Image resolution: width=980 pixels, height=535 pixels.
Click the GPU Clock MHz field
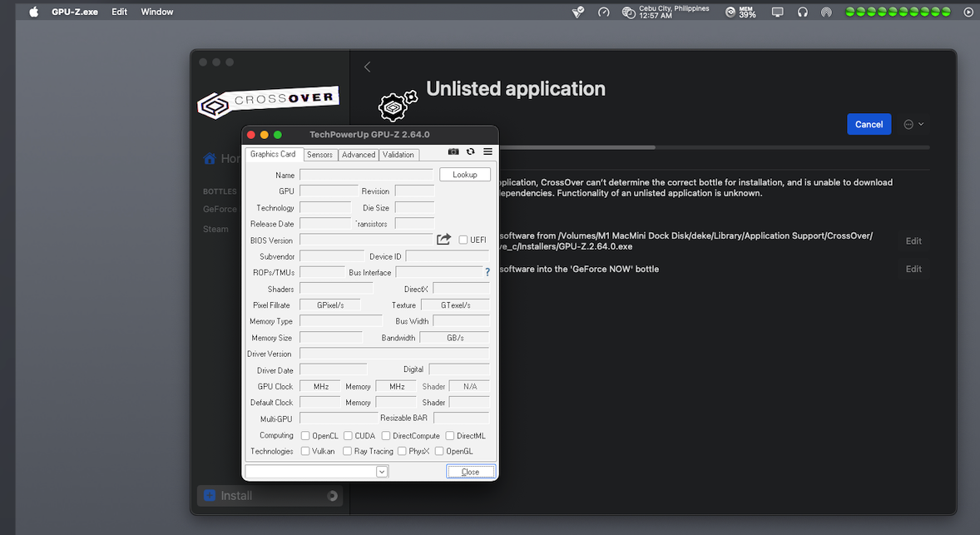coord(320,386)
